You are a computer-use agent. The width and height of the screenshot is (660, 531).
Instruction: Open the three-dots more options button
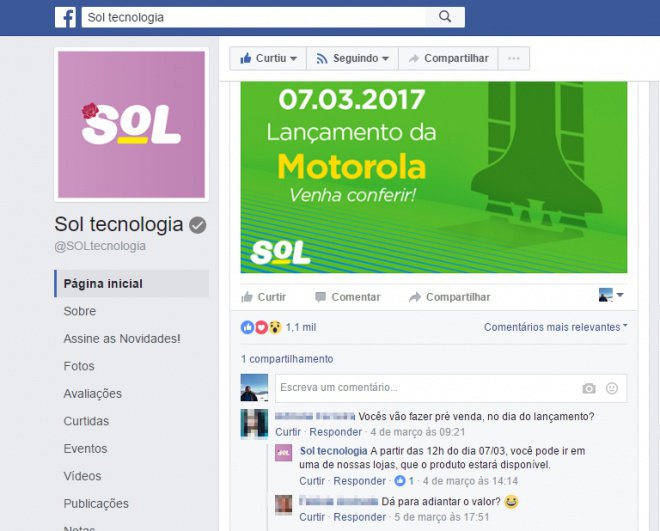tap(514, 58)
